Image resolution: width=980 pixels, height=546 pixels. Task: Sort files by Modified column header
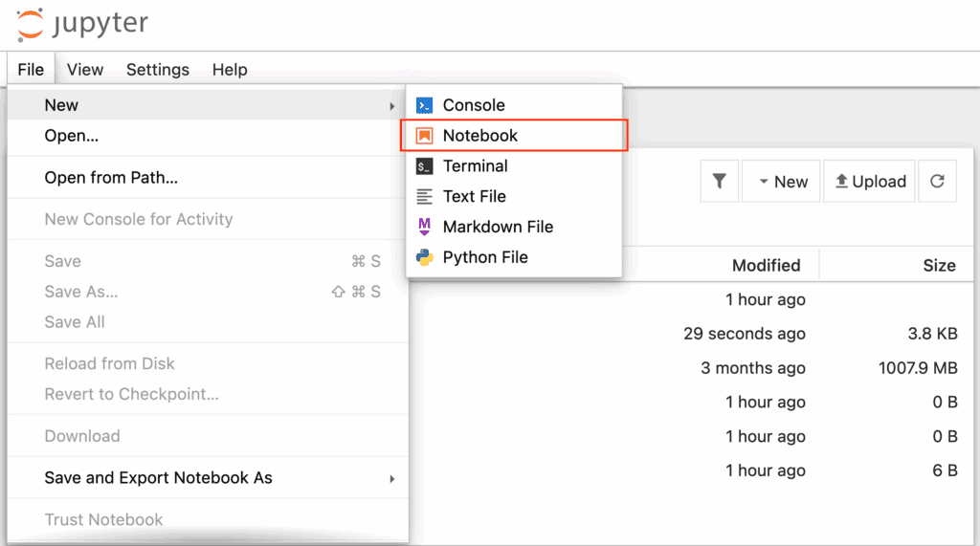pos(766,266)
